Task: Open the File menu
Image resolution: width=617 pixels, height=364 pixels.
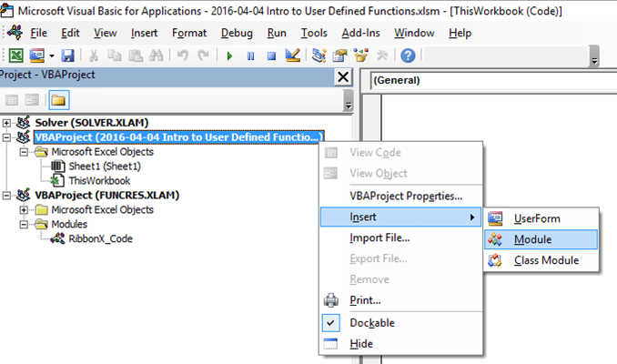Action: (38, 33)
